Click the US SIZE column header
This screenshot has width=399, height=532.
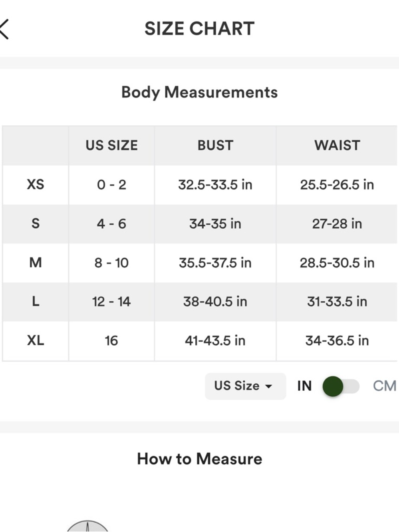coord(111,145)
